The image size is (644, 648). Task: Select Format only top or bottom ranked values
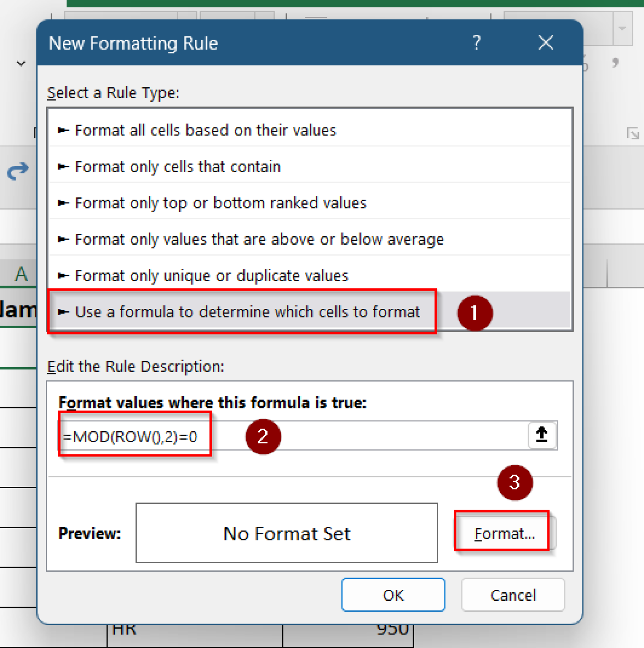[x=220, y=202]
